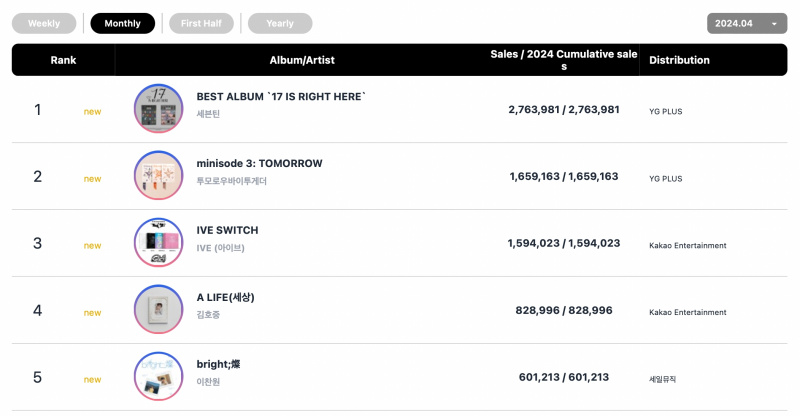Click the dropdown arrow beside 2024.04
Image resolution: width=800 pixels, height=416 pixels.
774,24
